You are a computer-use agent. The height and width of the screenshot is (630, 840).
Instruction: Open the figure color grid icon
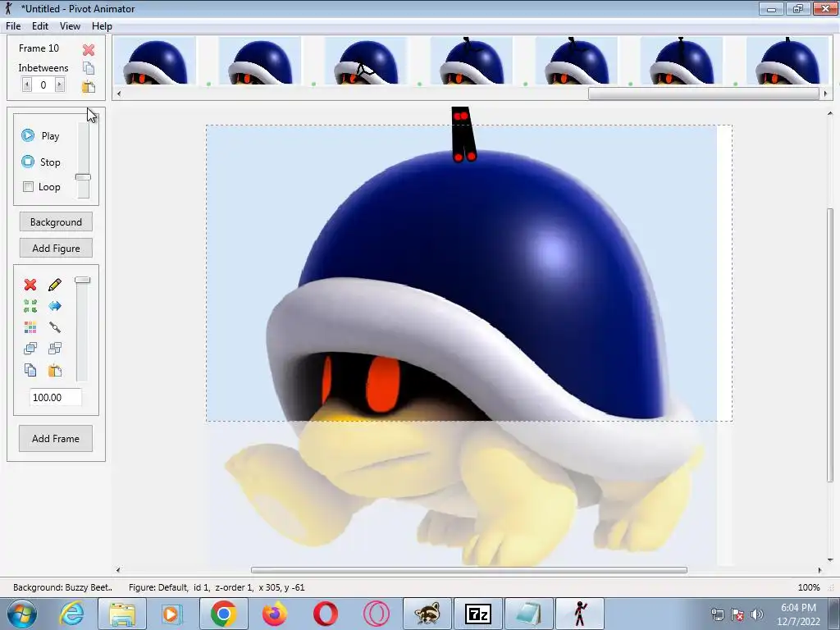click(30, 326)
